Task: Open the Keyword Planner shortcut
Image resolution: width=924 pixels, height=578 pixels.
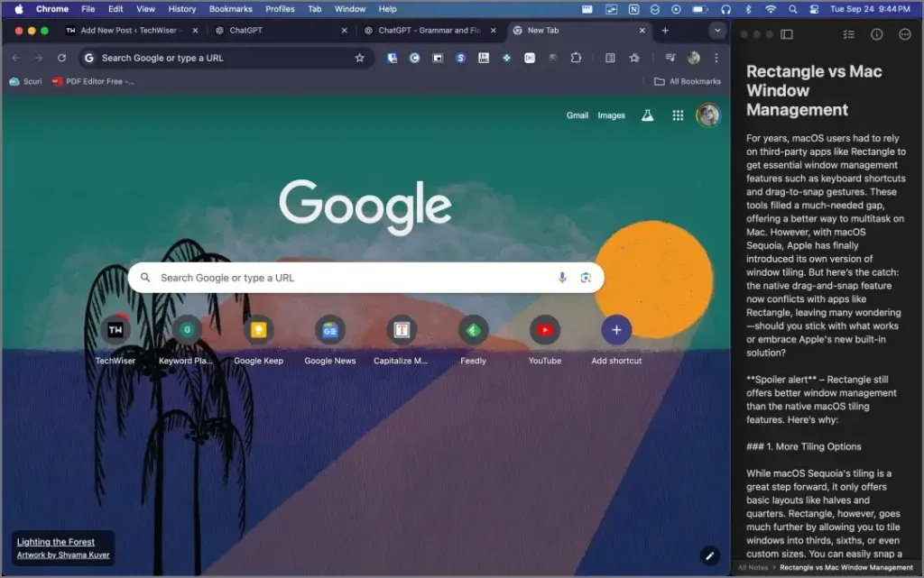Action: [187, 339]
